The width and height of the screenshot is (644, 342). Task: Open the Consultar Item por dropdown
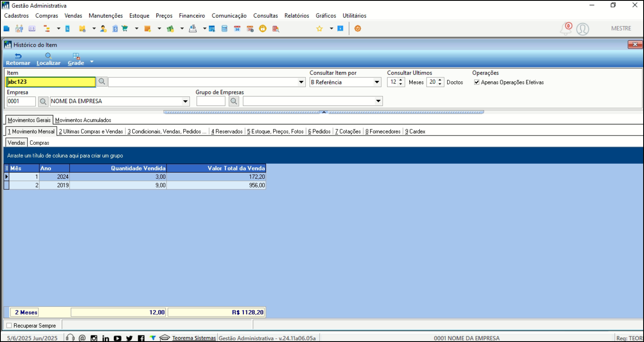pos(377,82)
